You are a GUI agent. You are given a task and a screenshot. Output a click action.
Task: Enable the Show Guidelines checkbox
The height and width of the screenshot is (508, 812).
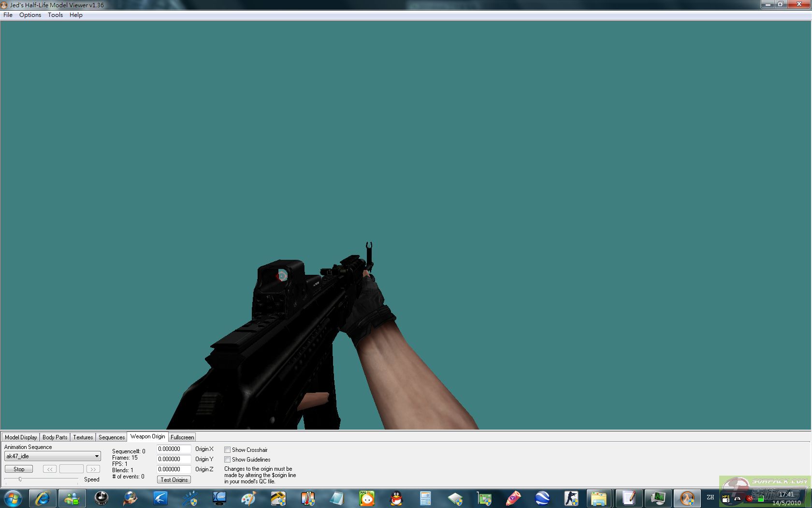(227, 460)
